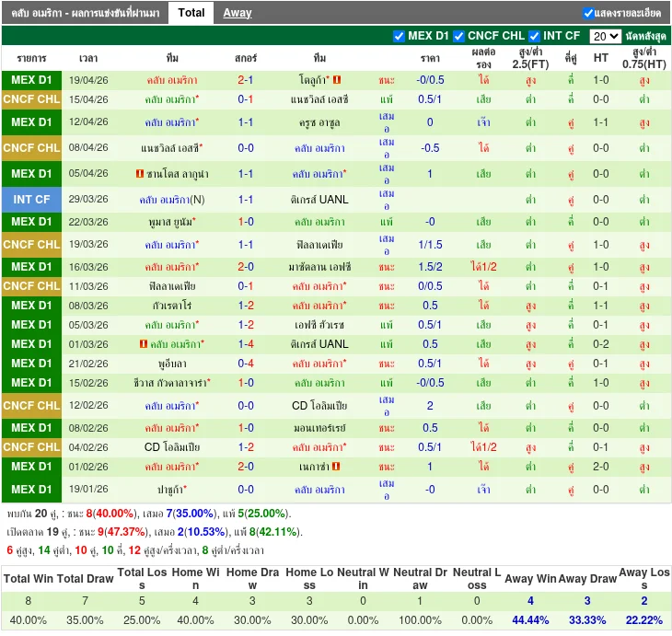Click the มอนเทอร์เรย์ team name

tap(319, 428)
